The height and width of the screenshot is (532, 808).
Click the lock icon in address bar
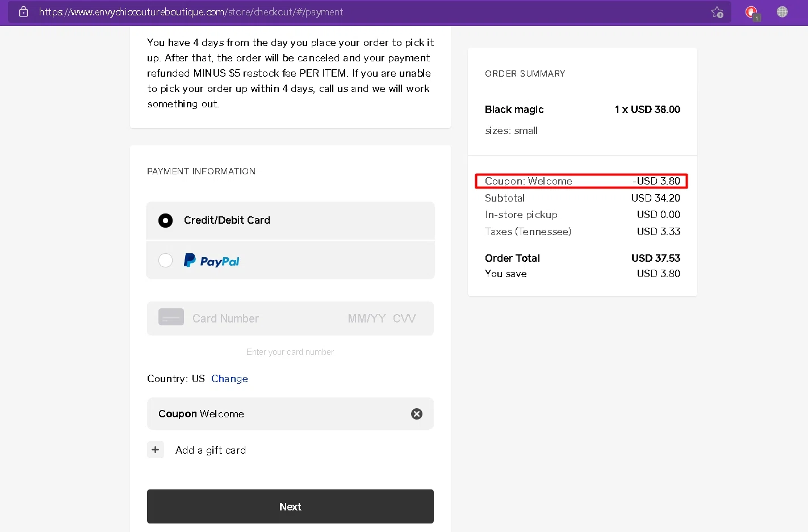click(x=23, y=12)
